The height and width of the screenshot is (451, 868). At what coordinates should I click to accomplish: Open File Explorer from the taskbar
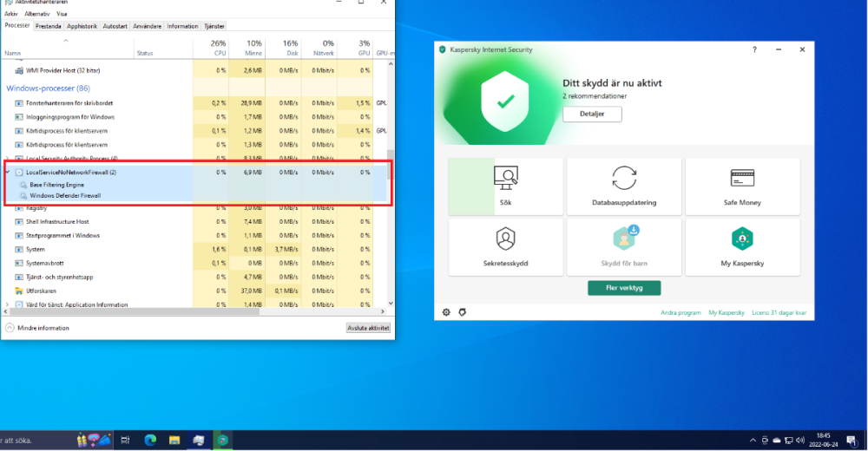(x=174, y=441)
